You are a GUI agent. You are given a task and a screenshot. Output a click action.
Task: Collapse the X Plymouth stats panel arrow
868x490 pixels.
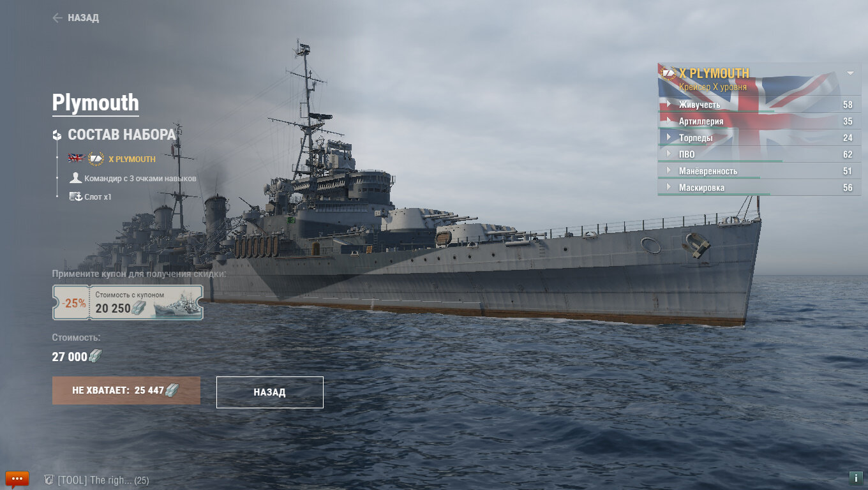[x=850, y=73]
